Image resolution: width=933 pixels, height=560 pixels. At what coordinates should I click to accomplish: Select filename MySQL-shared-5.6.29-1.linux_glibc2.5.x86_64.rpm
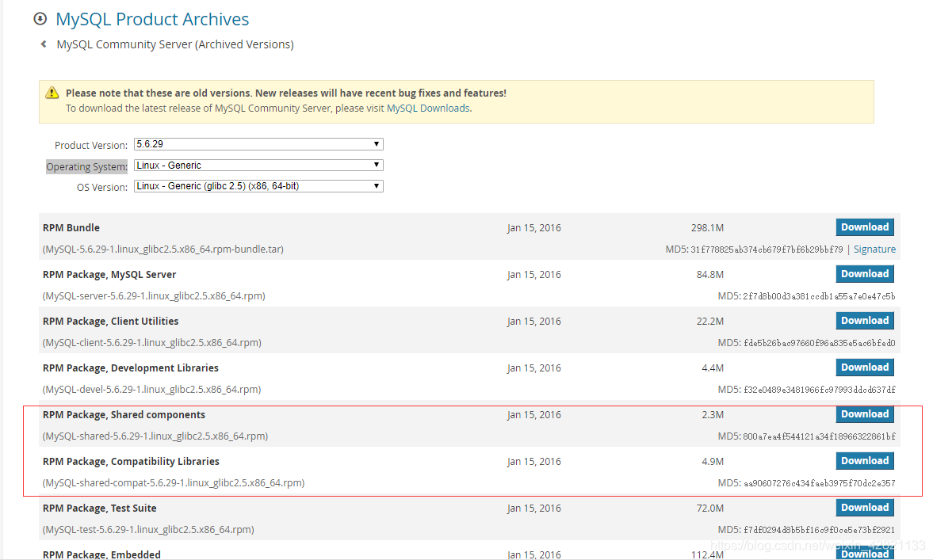(155, 436)
